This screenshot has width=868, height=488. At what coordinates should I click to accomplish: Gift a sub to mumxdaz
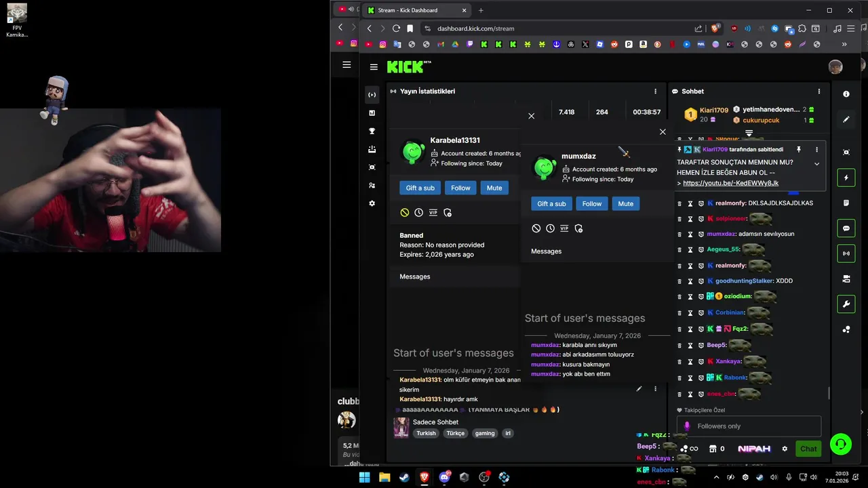coord(551,203)
